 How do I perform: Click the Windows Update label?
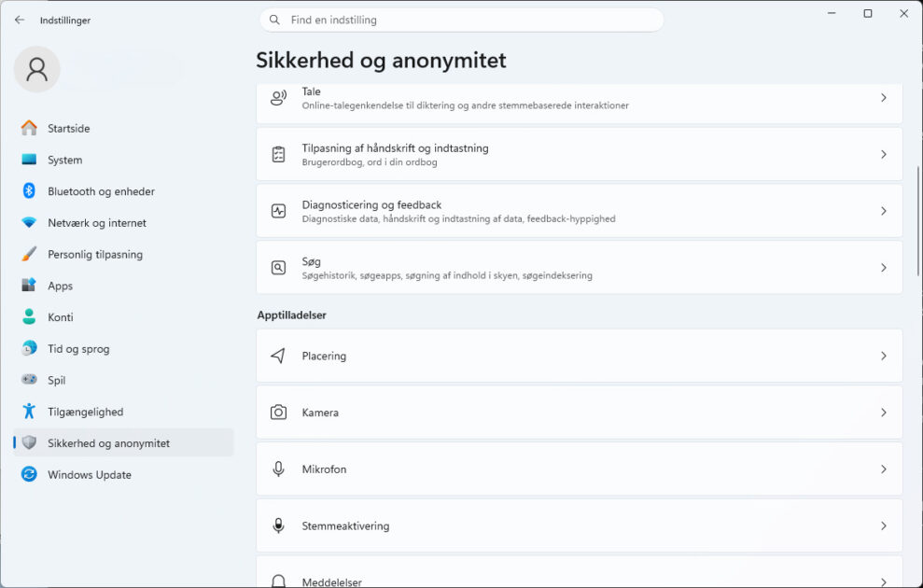(90, 474)
